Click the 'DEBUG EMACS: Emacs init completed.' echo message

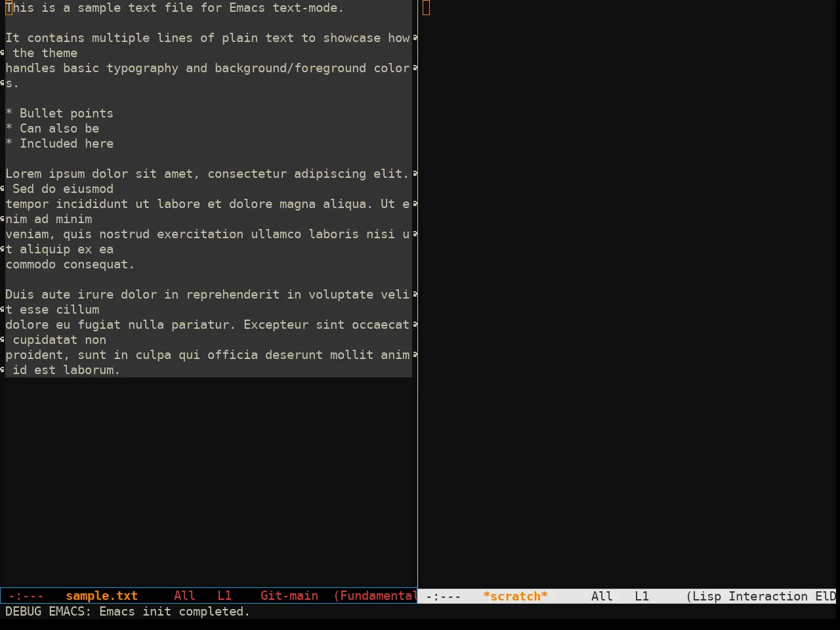128,612
